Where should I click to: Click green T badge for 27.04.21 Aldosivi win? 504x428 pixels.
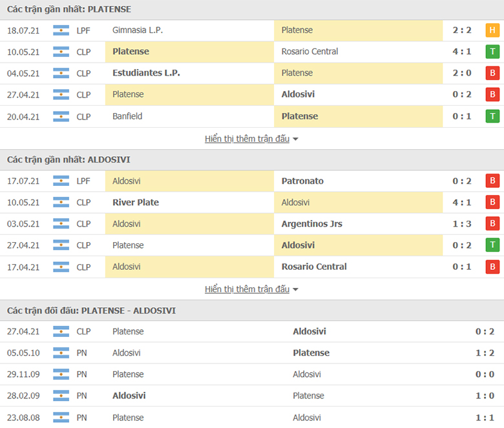point(492,245)
